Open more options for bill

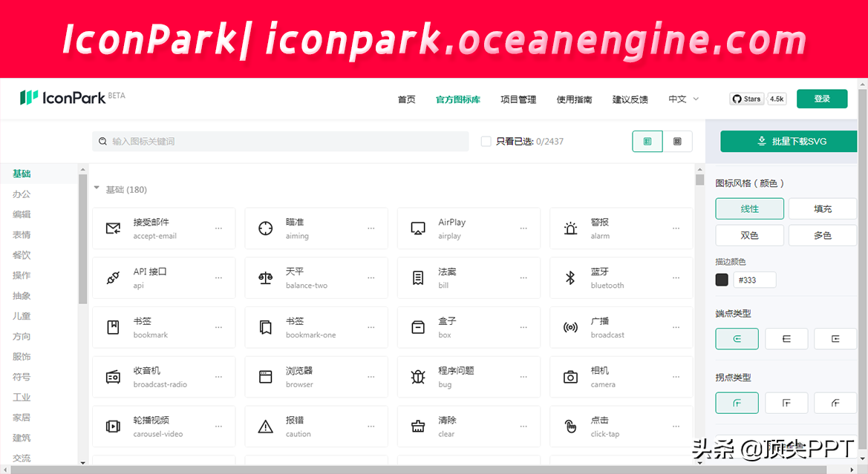tap(523, 277)
